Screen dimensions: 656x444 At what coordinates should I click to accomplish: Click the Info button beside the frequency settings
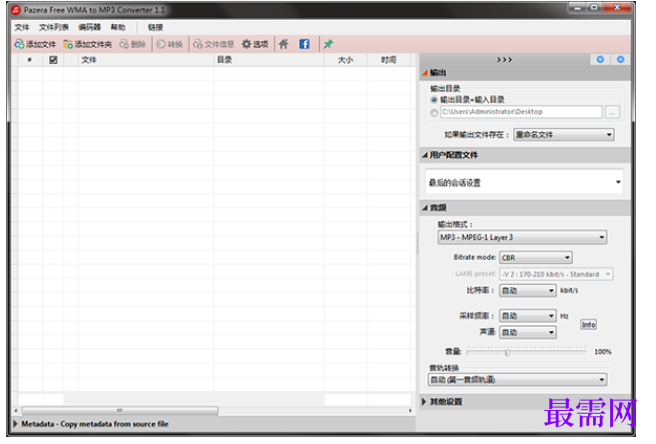(588, 324)
